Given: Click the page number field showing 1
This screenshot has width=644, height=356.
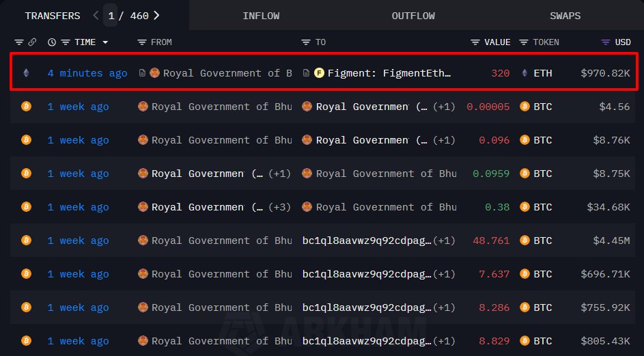Looking at the screenshot, I should click(x=111, y=15).
